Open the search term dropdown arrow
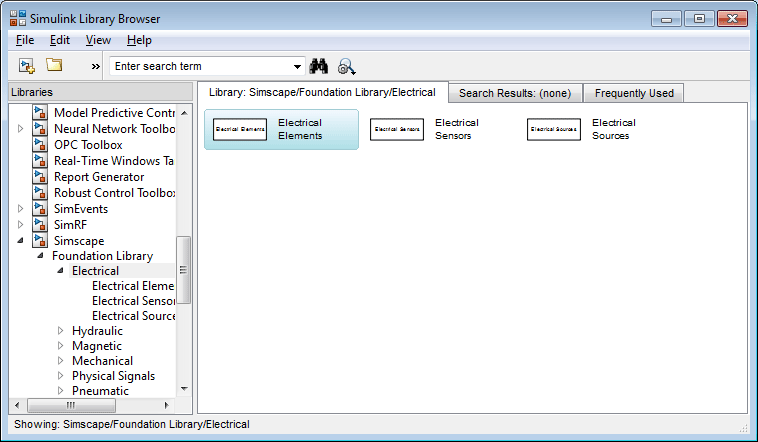The image size is (758, 442). (x=297, y=67)
